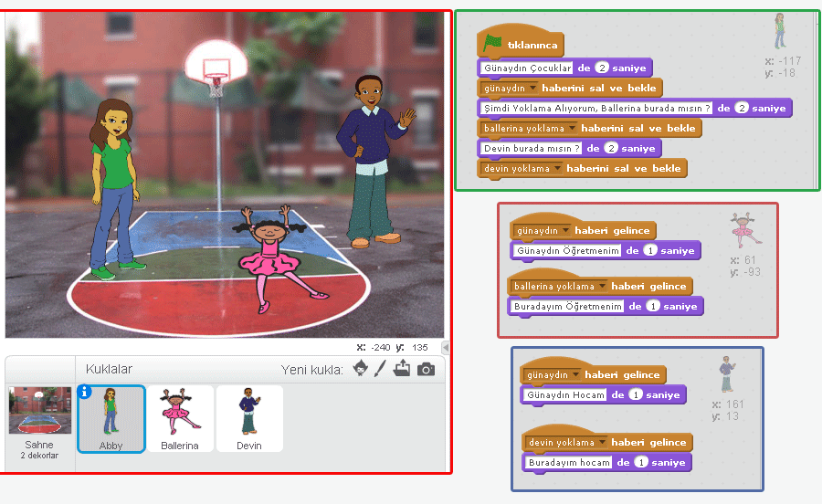Select the Sahne stage thumbnail
The width and height of the screenshot is (822, 504).
coord(40,410)
